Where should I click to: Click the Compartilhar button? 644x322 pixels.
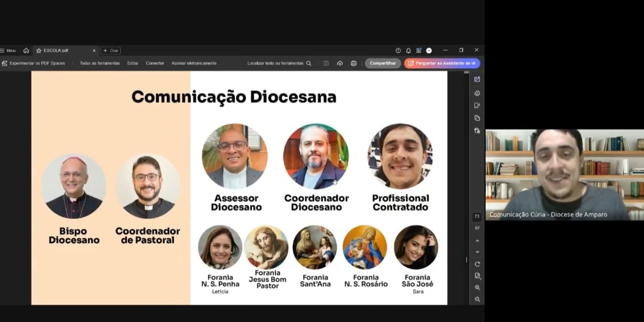(383, 63)
